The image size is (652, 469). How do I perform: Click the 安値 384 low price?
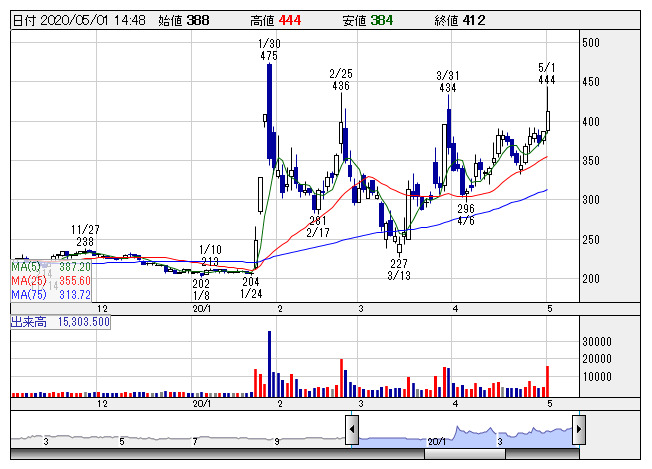[368, 20]
